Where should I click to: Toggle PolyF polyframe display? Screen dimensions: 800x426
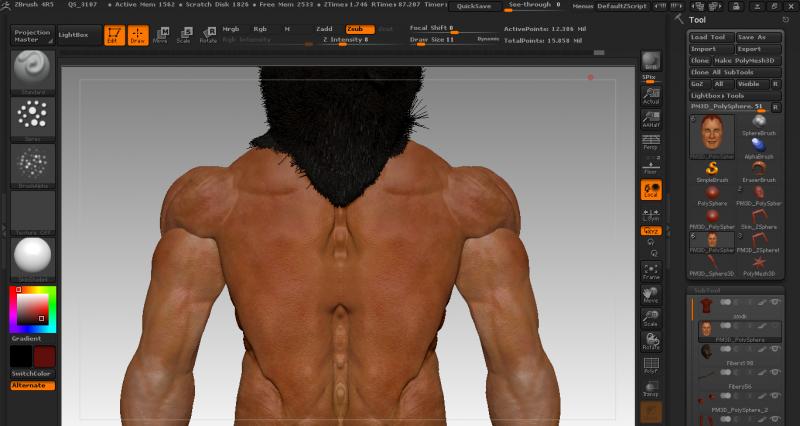[651, 365]
